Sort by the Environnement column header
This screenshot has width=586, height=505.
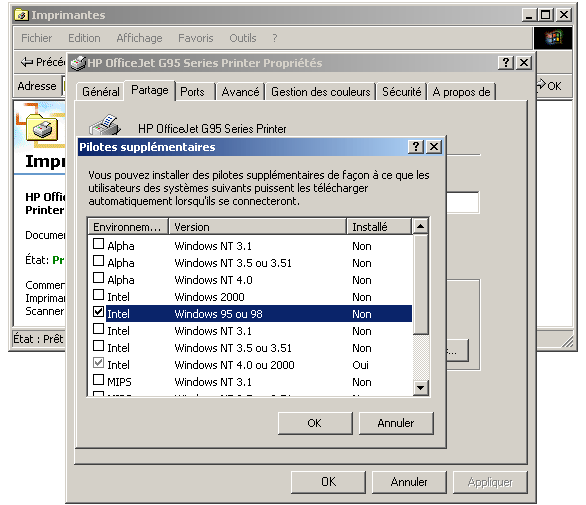point(128,227)
